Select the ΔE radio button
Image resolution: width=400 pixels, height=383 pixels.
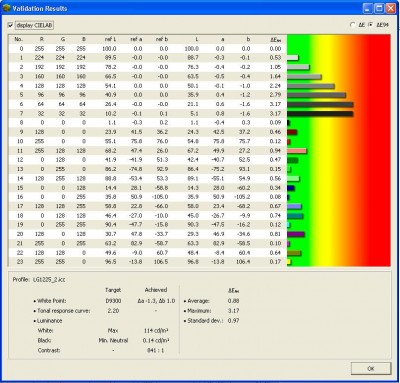(353, 25)
